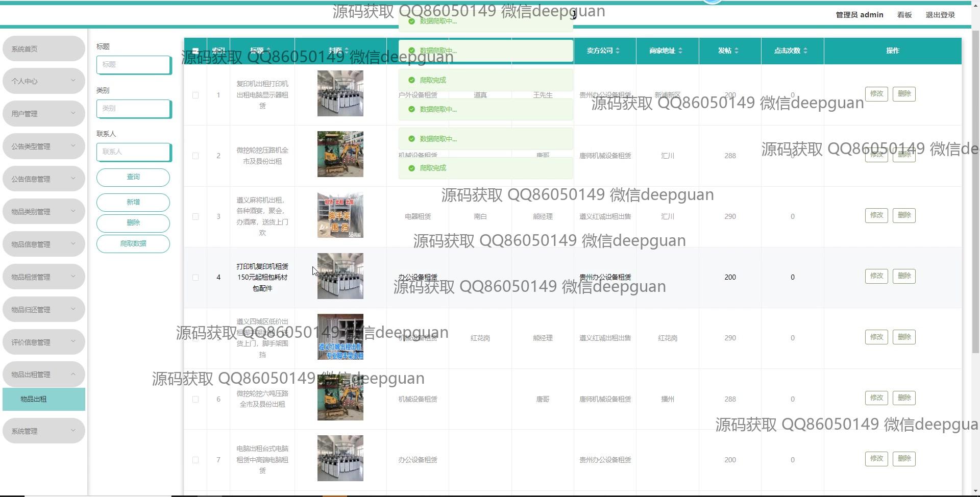
Task: Click 删除 for row 7
Action: 904,459
